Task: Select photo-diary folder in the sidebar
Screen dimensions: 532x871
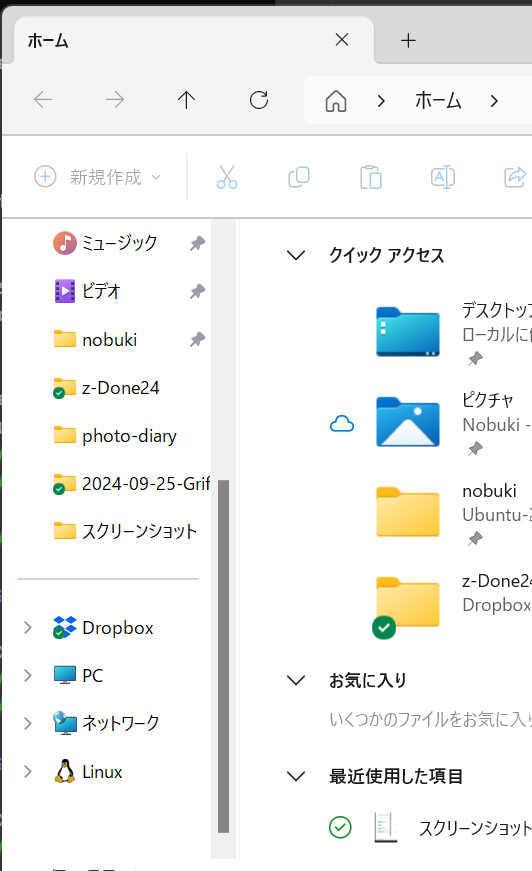Action: [115, 436]
